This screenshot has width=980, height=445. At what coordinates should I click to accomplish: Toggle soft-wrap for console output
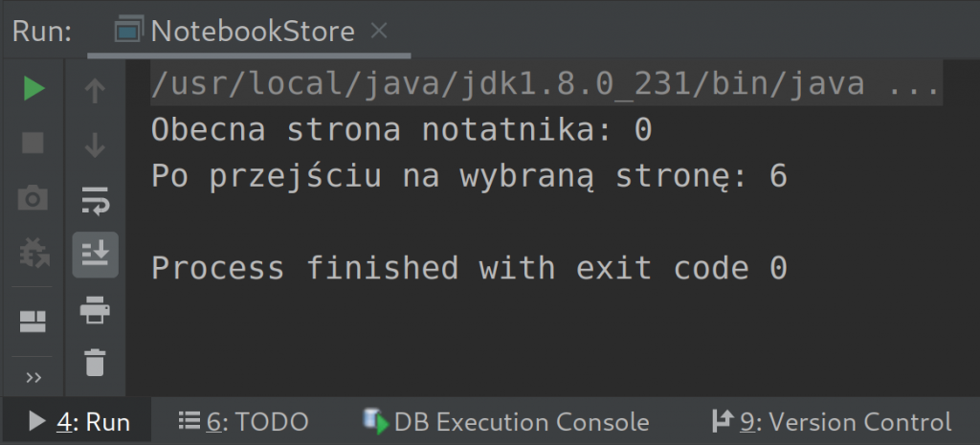coord(95,201)
